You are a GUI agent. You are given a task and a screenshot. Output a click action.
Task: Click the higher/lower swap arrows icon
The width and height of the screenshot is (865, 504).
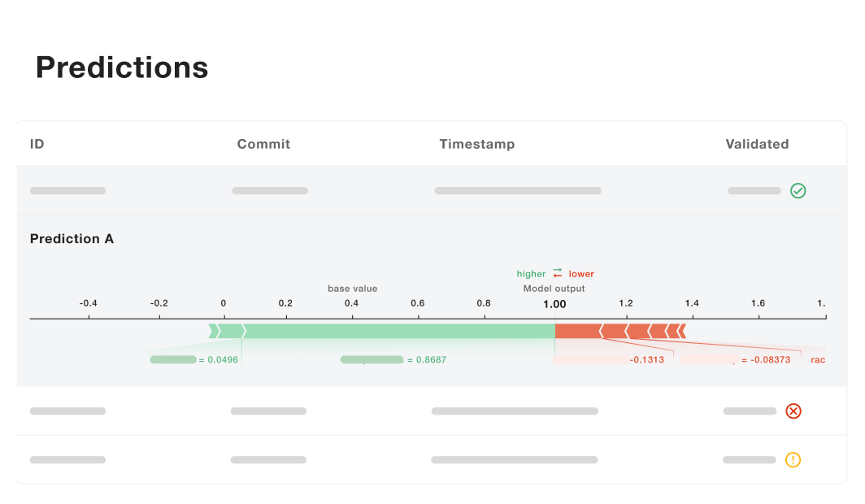[x=557, y=273]
